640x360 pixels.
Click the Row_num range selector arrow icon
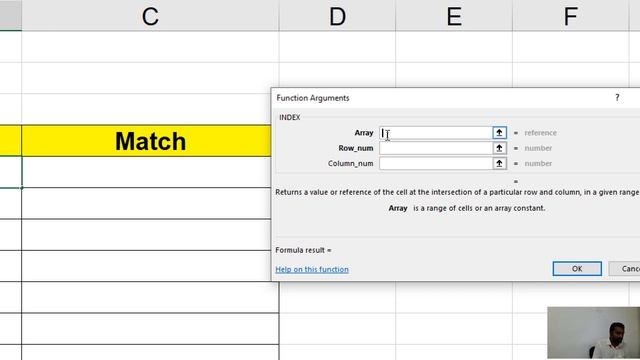499,148
